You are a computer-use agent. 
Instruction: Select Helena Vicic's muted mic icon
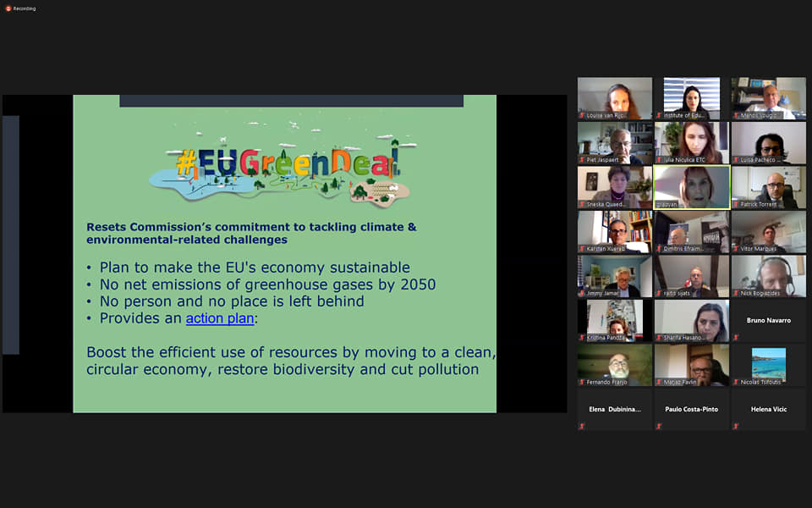[x=736, y=426]
